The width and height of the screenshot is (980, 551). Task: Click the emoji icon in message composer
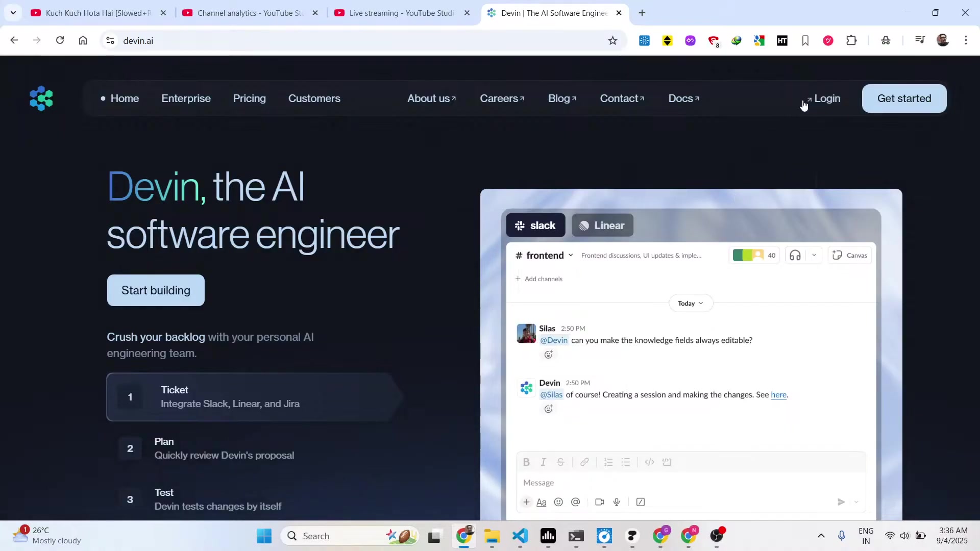click(x=558, y=502)
